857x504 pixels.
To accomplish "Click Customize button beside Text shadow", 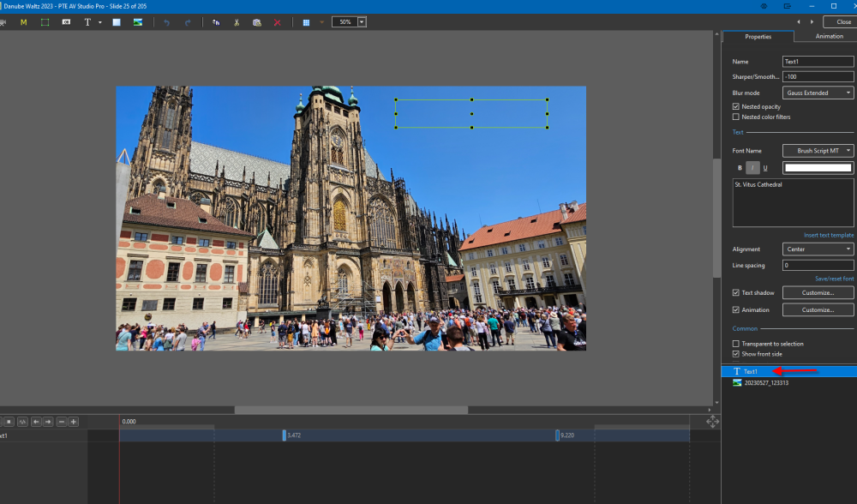I will pos(818,293).
